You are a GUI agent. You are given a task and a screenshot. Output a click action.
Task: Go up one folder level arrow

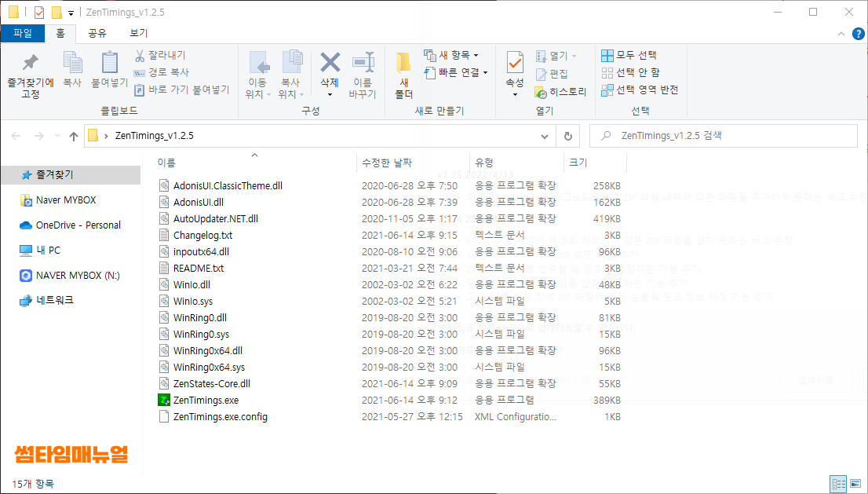[x=74, y=136]
